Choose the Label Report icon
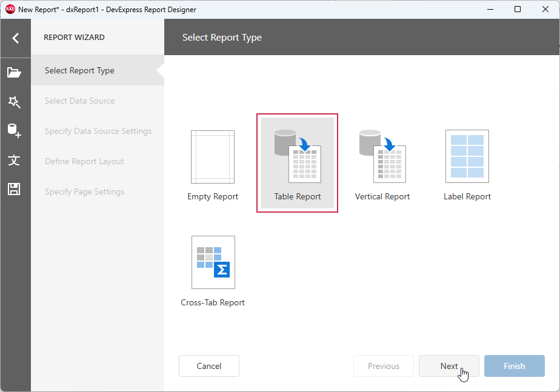The height and width of the screenshot is (392, 560). pos(467,156)
